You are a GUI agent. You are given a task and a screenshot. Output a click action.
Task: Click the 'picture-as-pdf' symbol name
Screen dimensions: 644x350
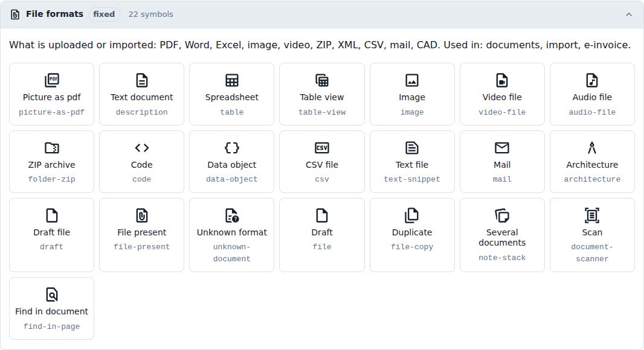pyautogui.click(x=52, y=112)
